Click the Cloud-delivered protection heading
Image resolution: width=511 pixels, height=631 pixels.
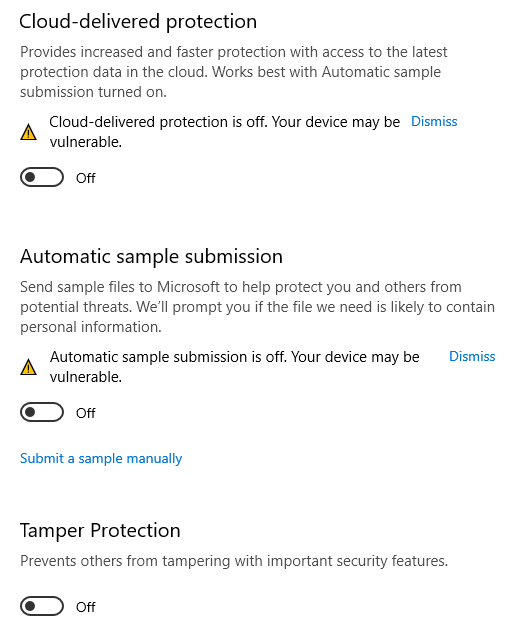pos(138,21)
